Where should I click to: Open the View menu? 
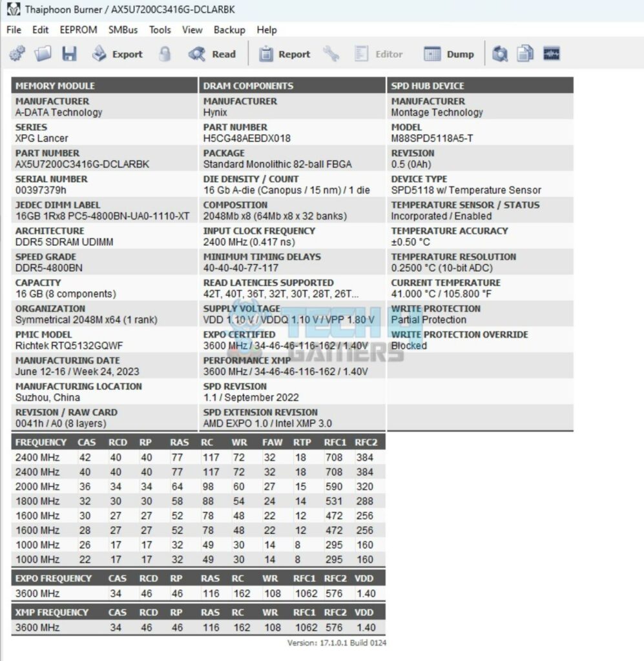[192, 30]
